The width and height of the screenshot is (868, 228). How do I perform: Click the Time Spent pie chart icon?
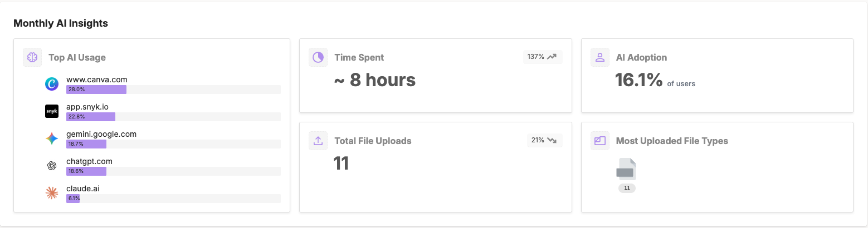point(318,57)
